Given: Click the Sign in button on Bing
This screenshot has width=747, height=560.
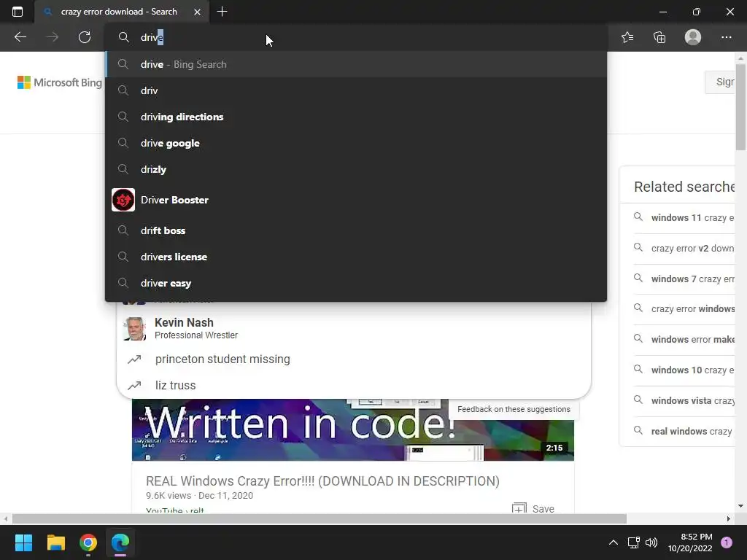Looking at the screenshot, I should [x=720, y=82].
